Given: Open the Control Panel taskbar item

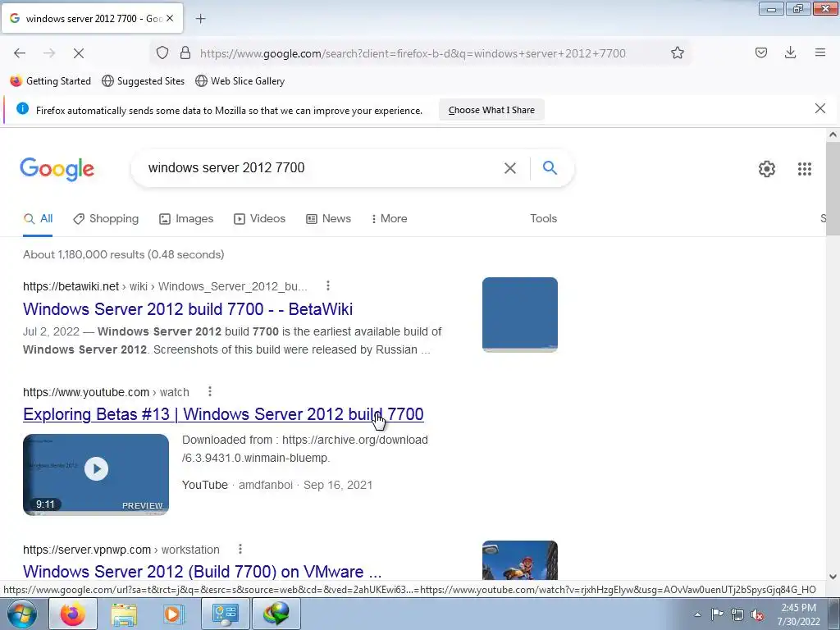Looking at the screenshot, I should click(225, 614).
